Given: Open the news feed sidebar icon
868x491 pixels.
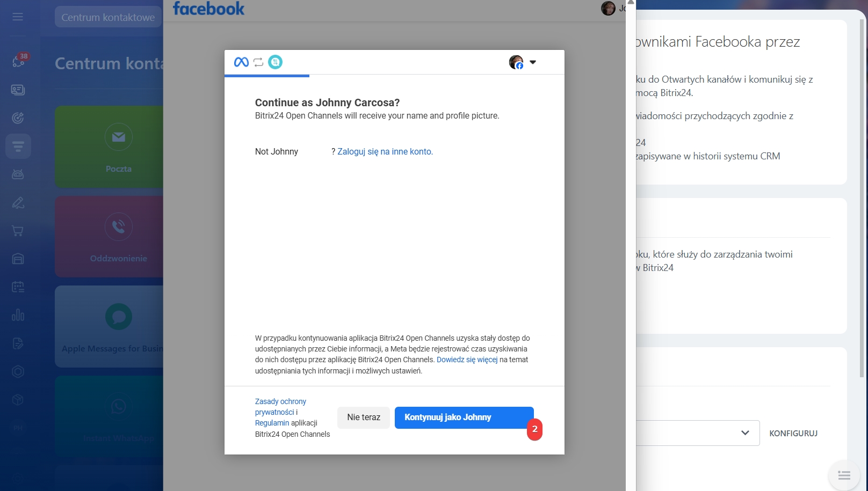Looking at the screenshot, I should point(18,90).
